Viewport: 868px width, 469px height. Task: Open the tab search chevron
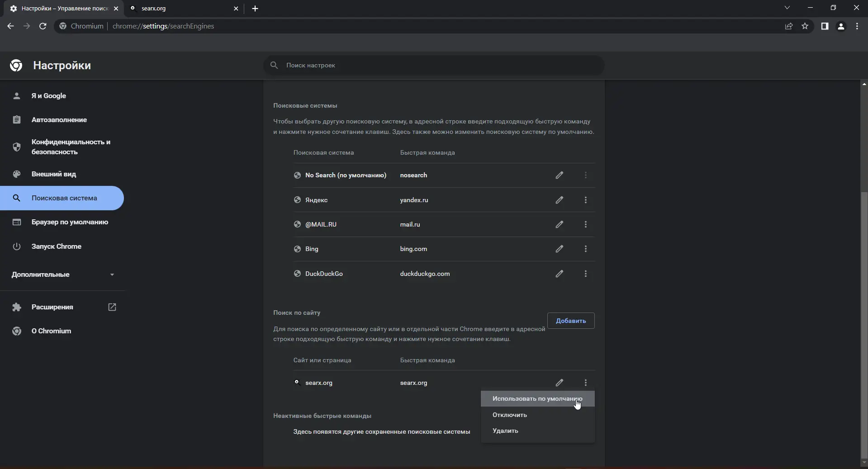tap(787, 8)
